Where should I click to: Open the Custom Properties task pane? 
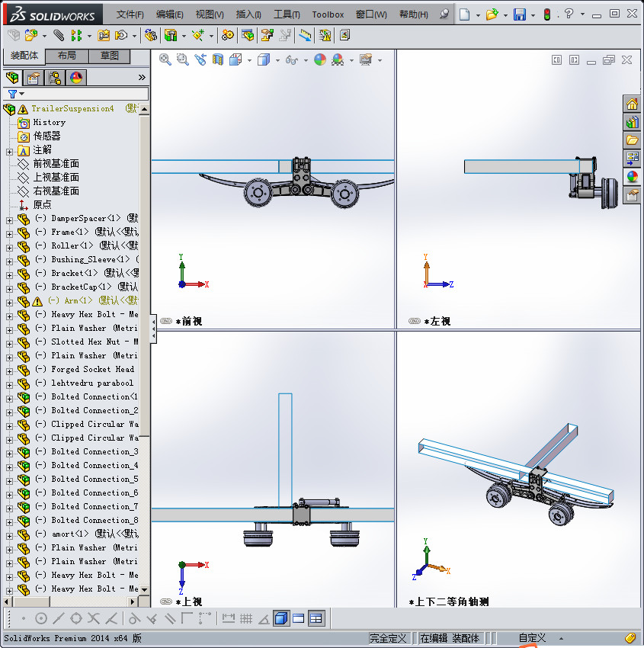(632, 195)
